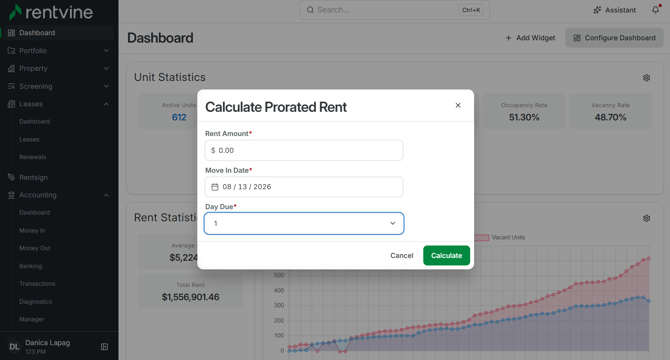Select Renewals under Leases
Image resolution: width=670 pixels, height=360 pixels.
point(32,157)
